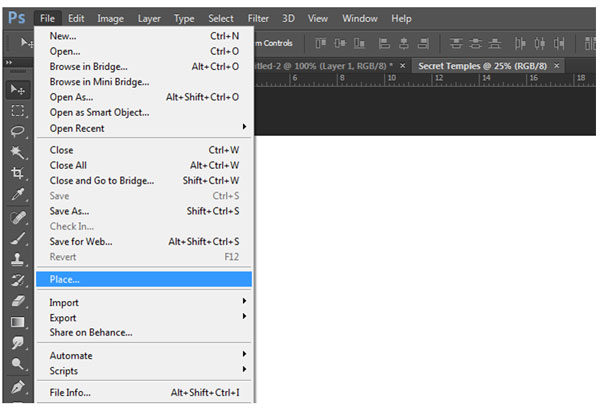Choose Save As... menu entry
The width and height of the screenshot is (600, 408).
coord(144,211)
